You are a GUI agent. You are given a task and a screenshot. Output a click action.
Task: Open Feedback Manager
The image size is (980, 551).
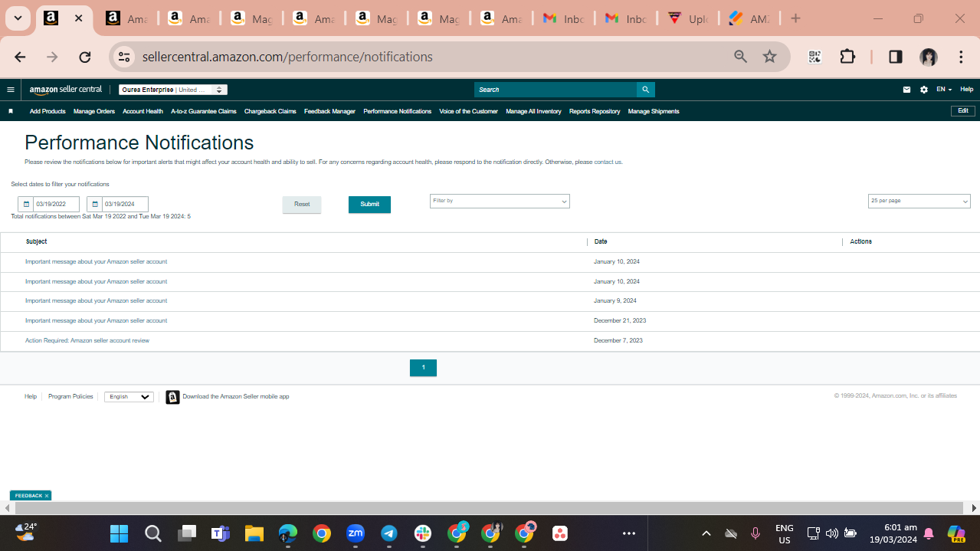click(x=329, y=111)
